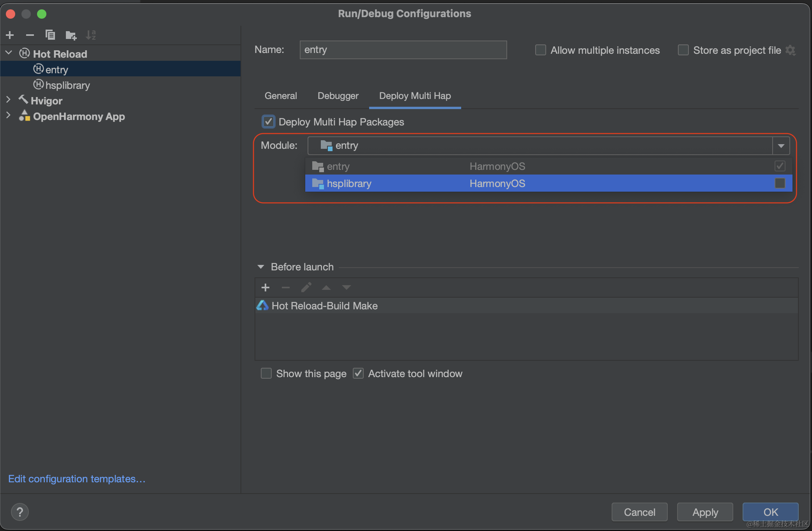812x531 pixels.
Task: Click the Apply button
Action: tap(705, 512)
